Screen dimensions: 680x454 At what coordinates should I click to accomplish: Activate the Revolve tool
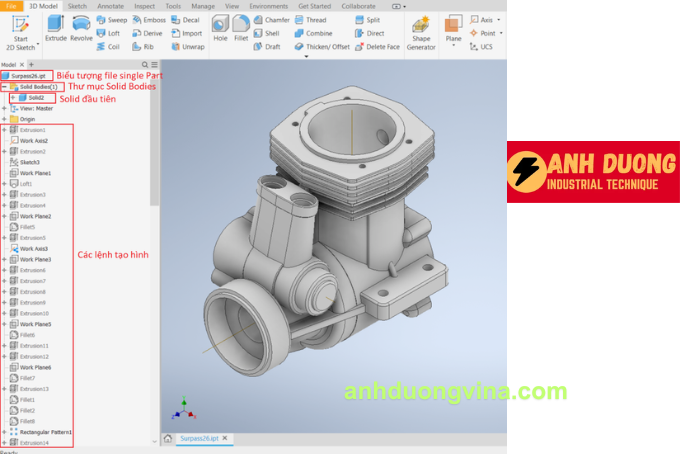[82, 27]
